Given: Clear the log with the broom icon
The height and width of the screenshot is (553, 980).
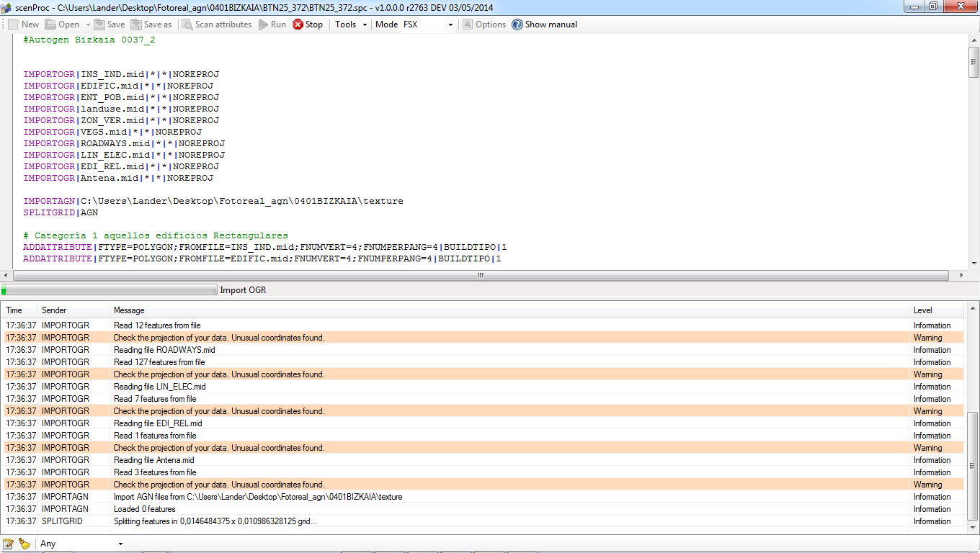Looking at the screenshot, I should pyautogui.click(x=24, y=544).
